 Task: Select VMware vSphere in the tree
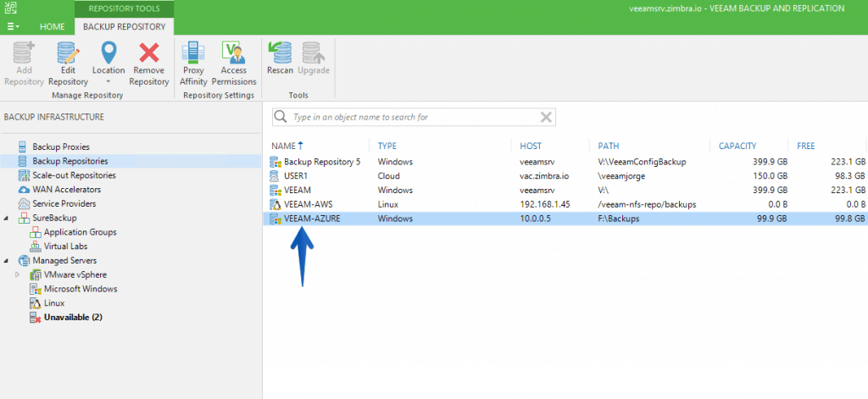click(x=75, y=274)
